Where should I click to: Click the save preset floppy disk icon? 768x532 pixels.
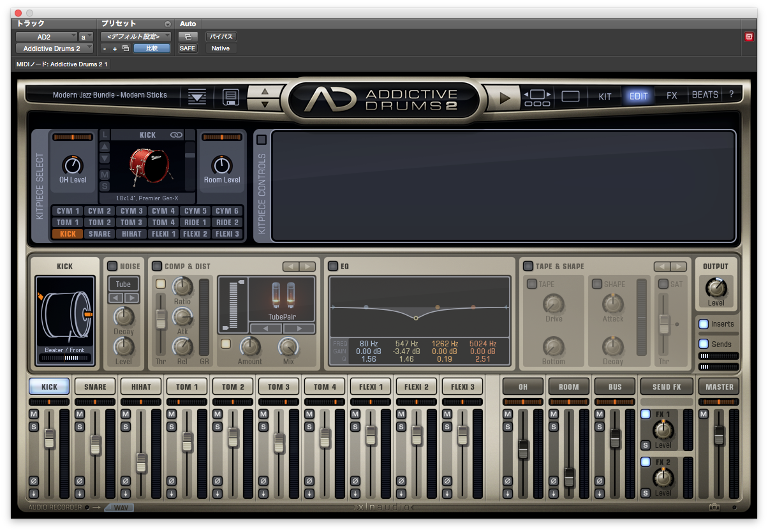[230, 97]
